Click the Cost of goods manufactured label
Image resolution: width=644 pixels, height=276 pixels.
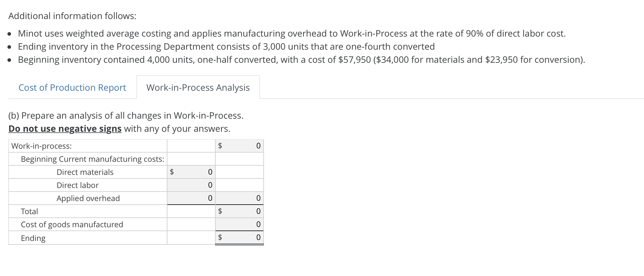click(72, 224)
